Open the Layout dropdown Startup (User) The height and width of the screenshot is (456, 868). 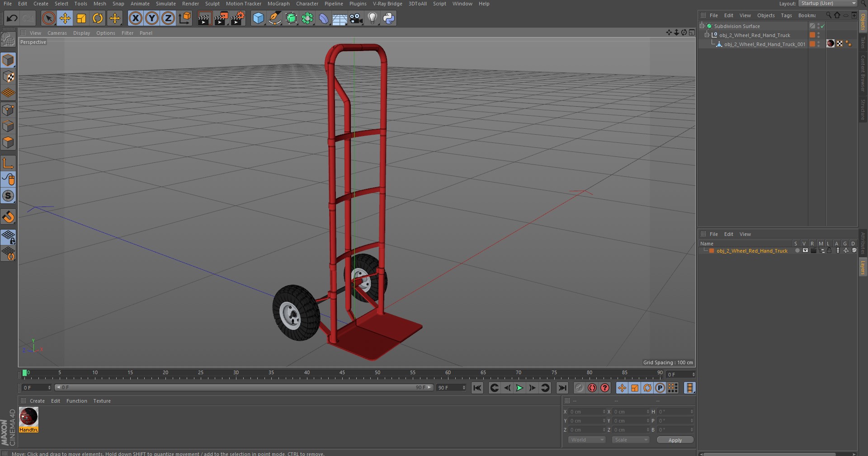tap(828, 3)
